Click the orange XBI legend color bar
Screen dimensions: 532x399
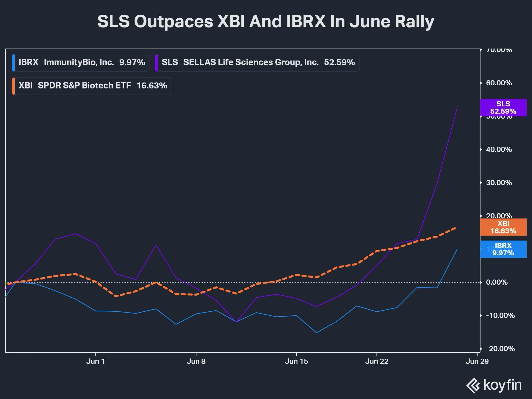[14, 86]
